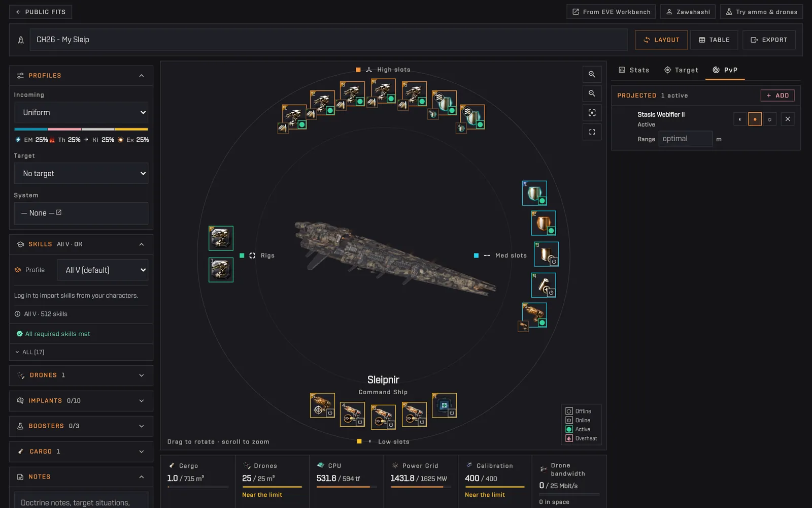Recenter the ship view
Screen dimensions: 812x508
592,113
